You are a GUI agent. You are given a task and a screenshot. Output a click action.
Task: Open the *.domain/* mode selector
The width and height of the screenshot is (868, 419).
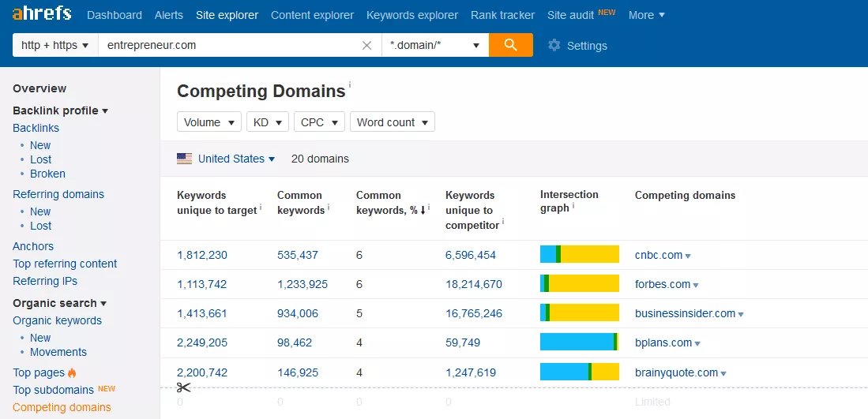(434, 45)
